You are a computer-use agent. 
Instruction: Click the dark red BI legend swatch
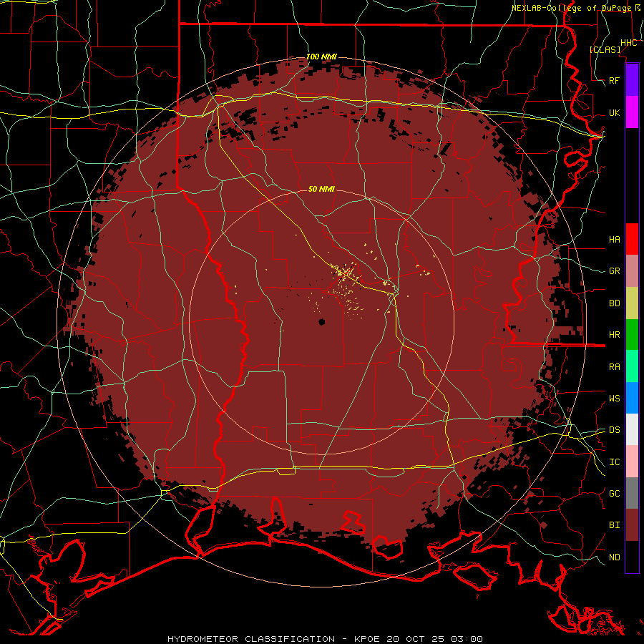[x=632, y=525]
